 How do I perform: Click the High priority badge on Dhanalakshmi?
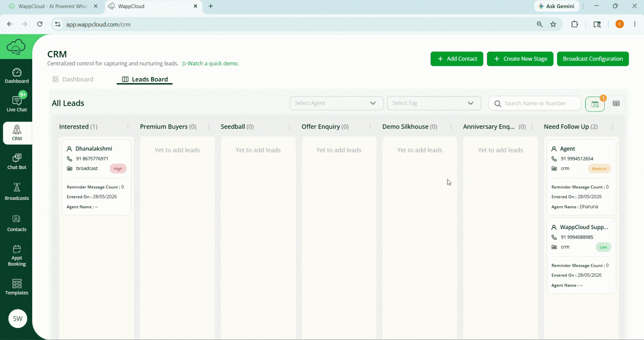(118, 169)
